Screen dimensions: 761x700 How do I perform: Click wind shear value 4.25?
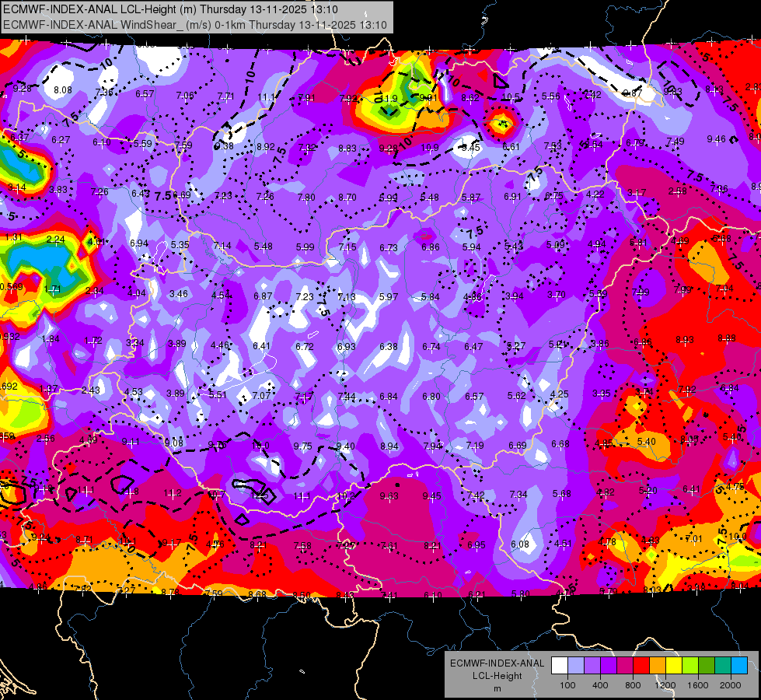559,394
